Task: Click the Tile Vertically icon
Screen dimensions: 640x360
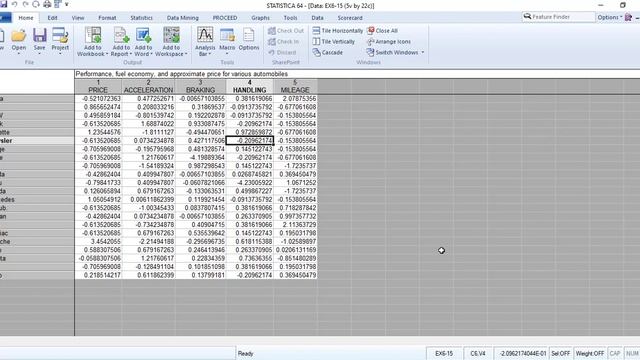Action: click(x=316, y=42)
